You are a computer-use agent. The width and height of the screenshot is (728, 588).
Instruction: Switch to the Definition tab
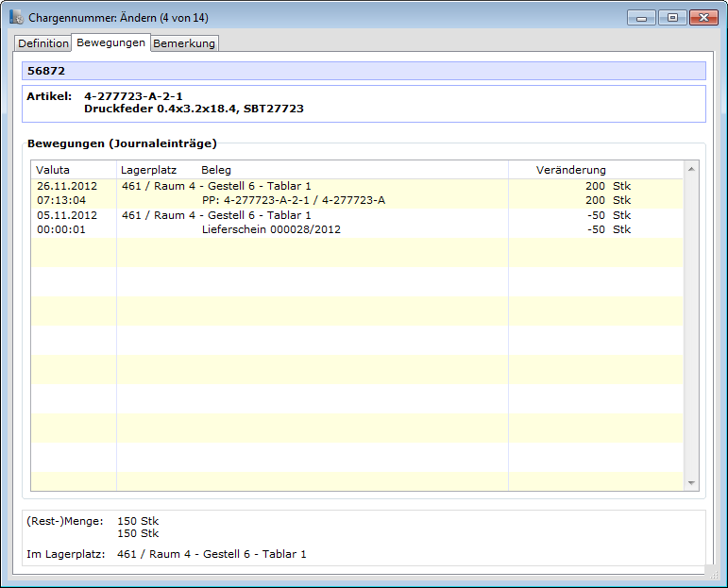[x=42, y=43]
